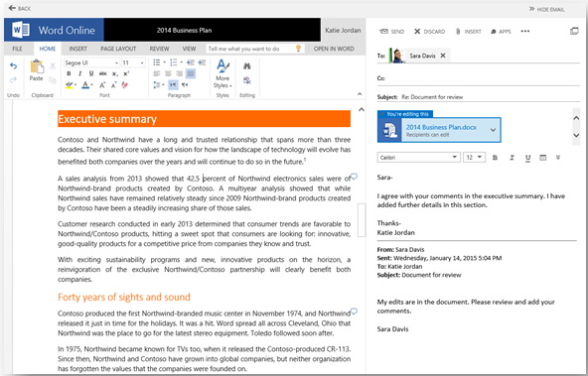Screen dimensions: 588x376
Task: Click the pop-out window icon in email pane
Action: click(574, 31)
